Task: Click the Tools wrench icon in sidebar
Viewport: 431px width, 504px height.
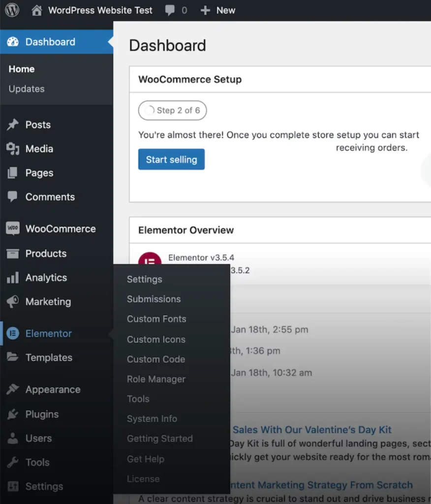Action: point(13,462)
